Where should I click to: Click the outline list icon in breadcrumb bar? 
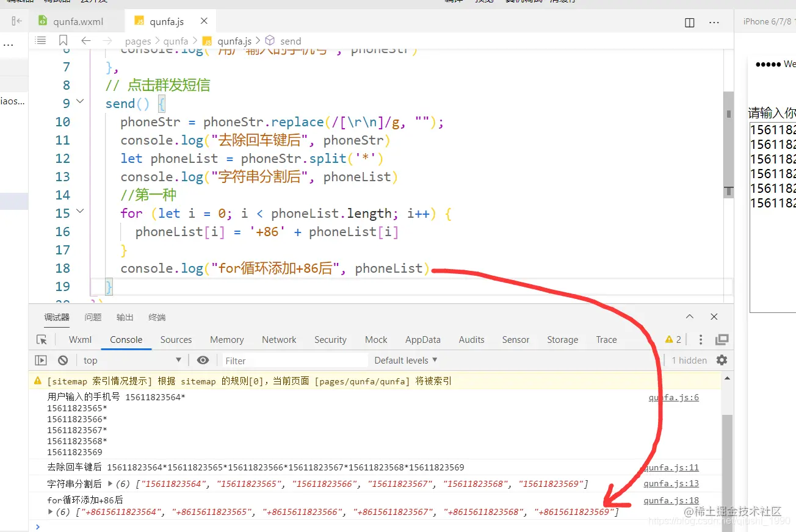pos(40,41)
